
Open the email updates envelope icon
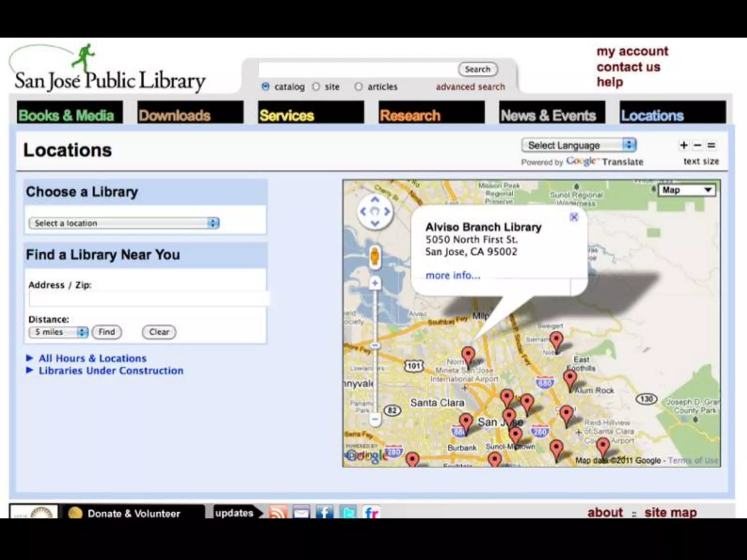click(301, 512)
